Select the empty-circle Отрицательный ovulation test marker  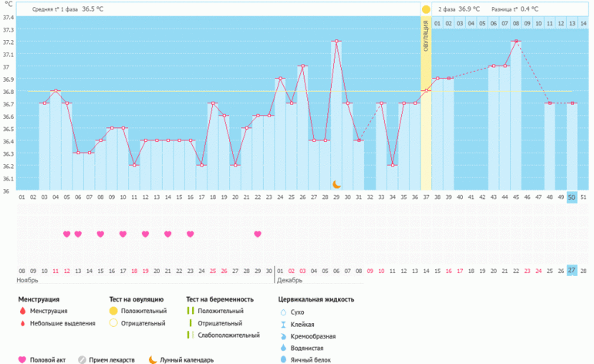113,323
